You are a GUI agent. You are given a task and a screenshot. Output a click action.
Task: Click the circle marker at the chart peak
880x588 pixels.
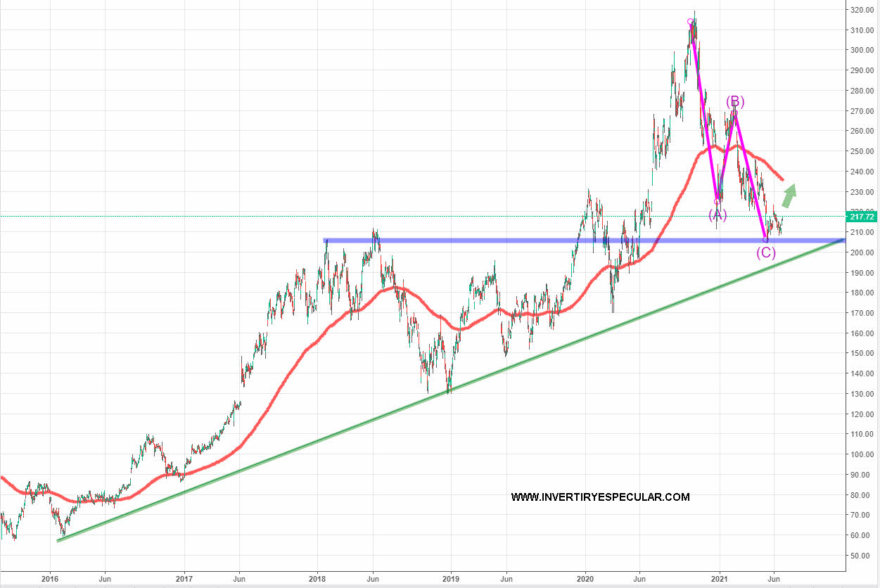click(690, 22)
